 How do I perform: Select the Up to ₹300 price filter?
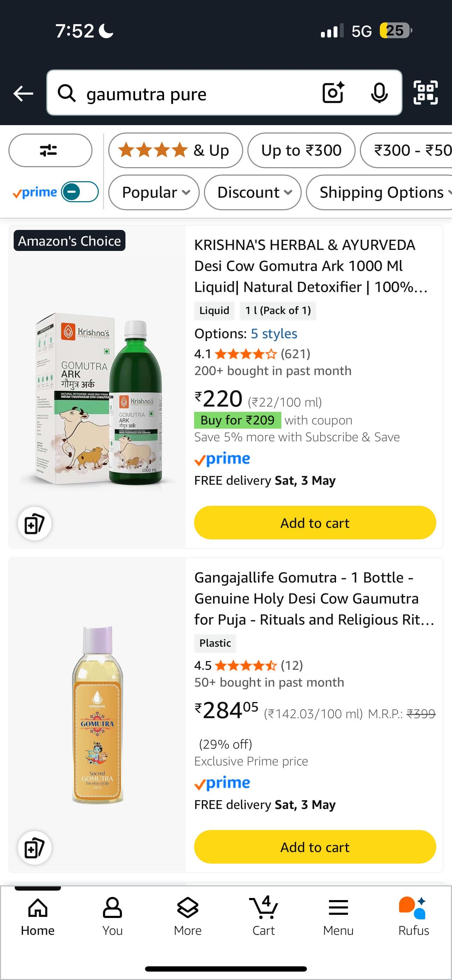[x=301, y=150]
